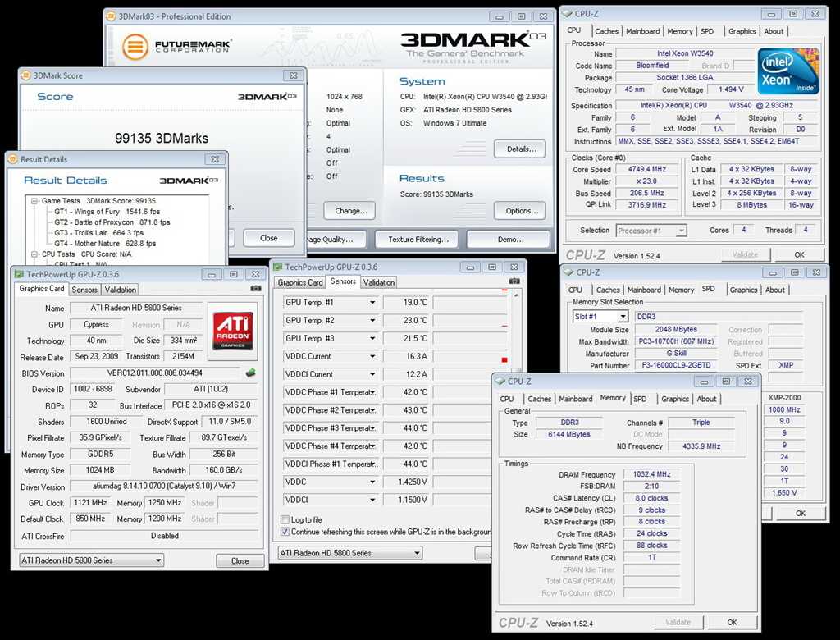Click the GPU Clock field showing 1121 MHz
840x640 pixels.
[x=90, y=503]
